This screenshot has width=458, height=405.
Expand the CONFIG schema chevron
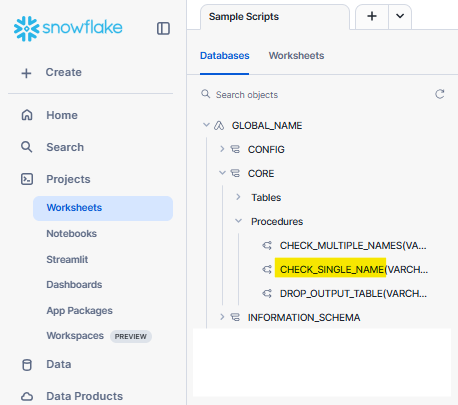222,149
